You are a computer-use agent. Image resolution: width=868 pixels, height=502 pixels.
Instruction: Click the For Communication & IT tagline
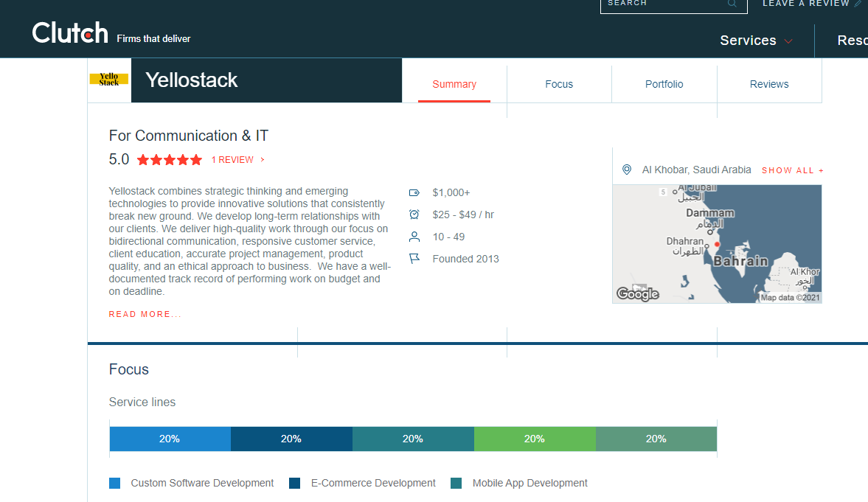pos(189,136)
